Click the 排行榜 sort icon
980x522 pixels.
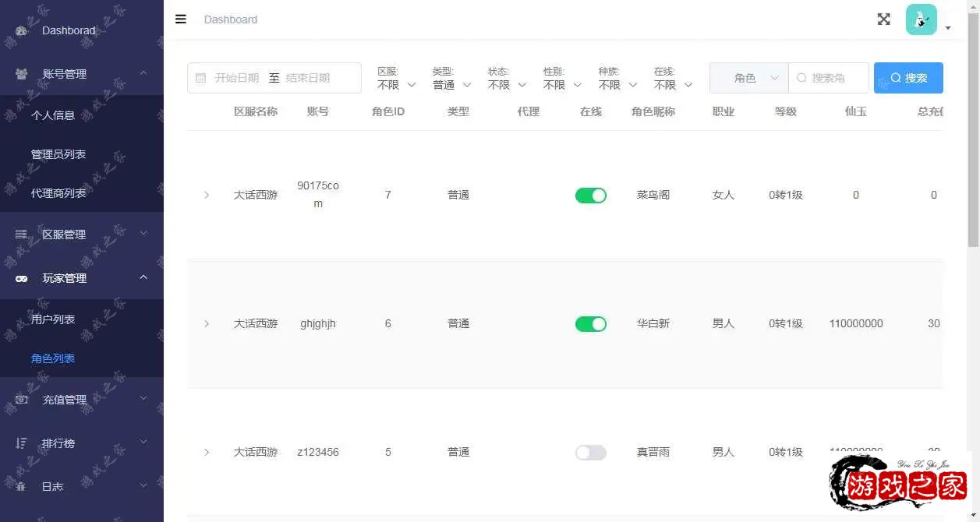coord(21,443)
